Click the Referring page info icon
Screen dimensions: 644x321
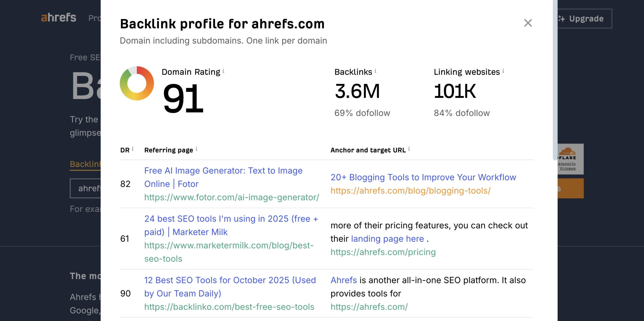196,148
